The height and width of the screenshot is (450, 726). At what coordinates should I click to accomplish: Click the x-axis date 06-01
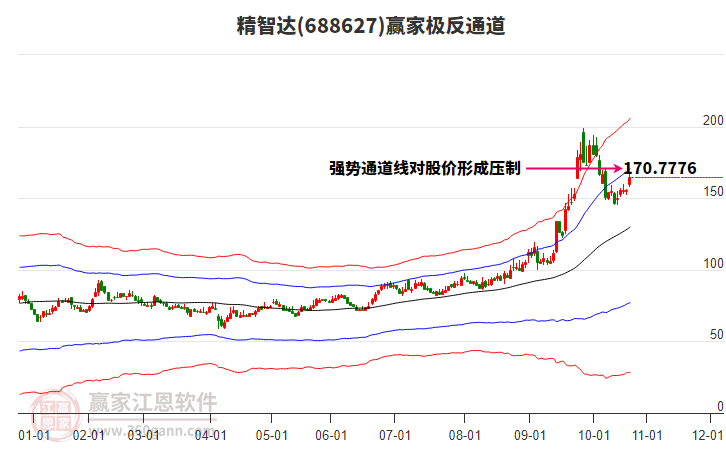(x=331, y=436)
